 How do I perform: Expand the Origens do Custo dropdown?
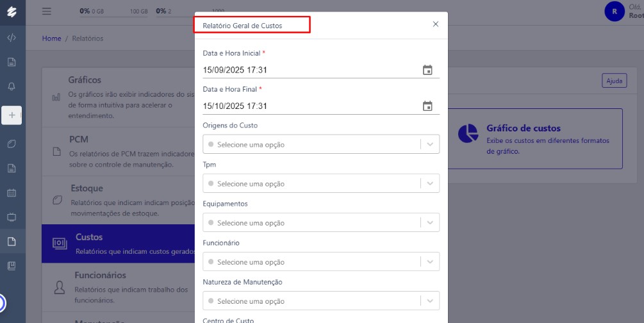coord(430,144)
